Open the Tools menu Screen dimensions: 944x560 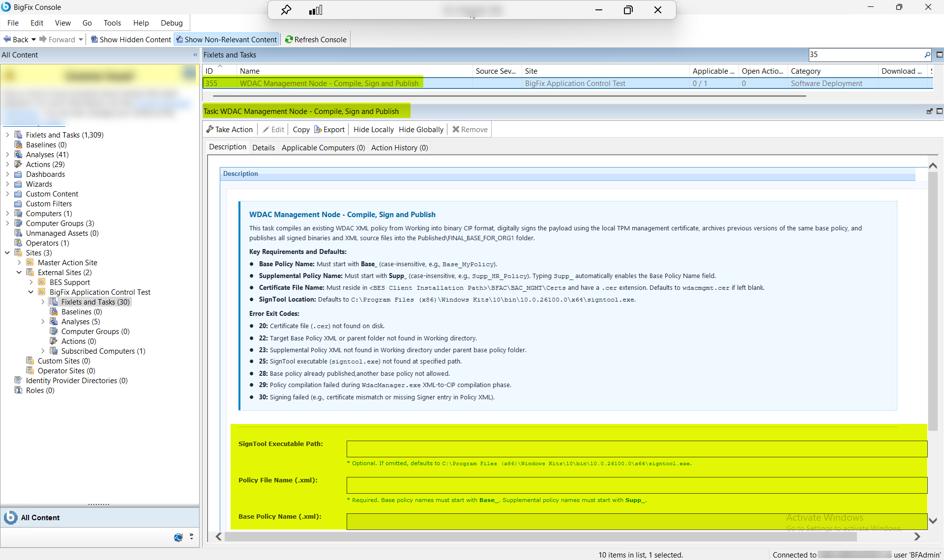[112, 23]
